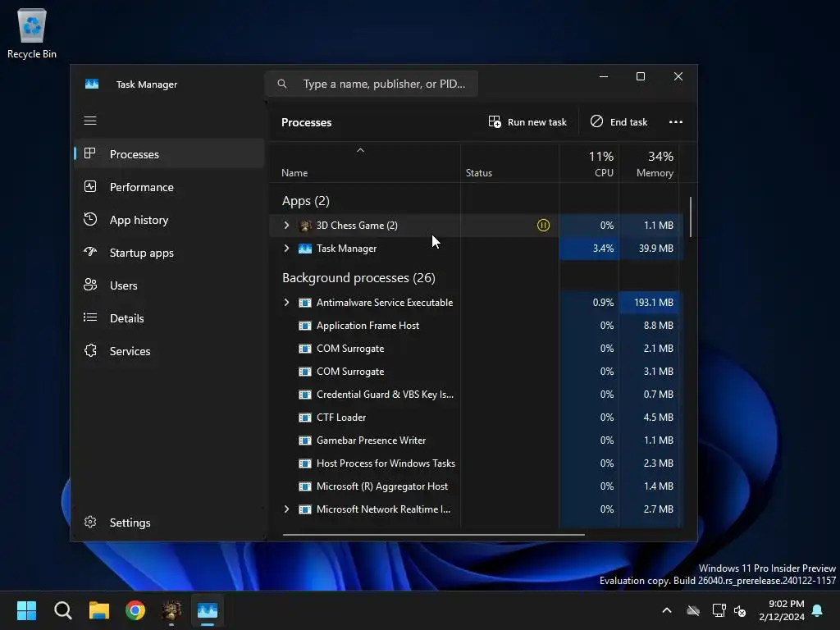The width and height of the screenshot is (840, 630).
Task: Click the muted volume tray icon
Action: pos(740,610)
